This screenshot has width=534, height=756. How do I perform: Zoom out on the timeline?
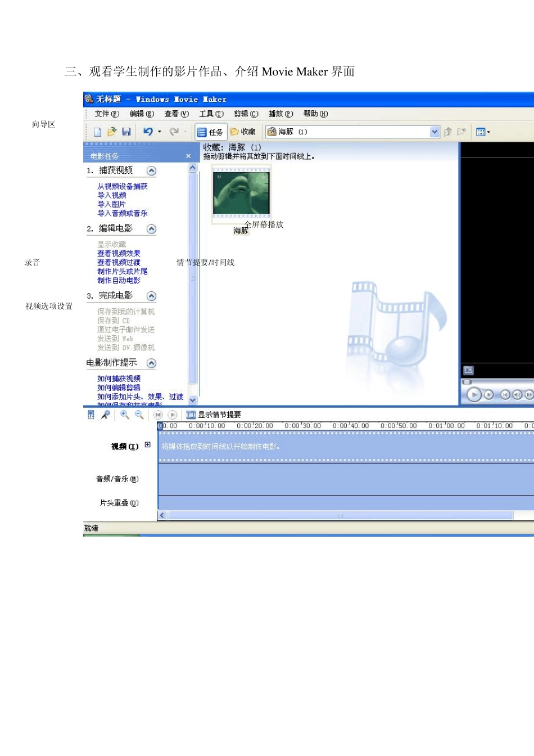(139, 415)
